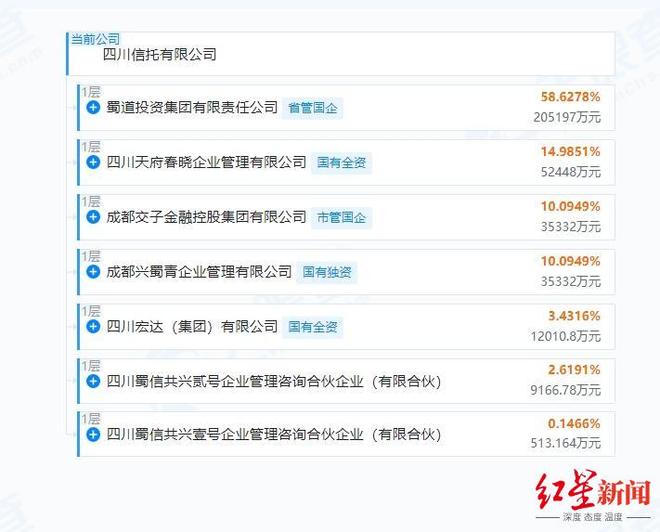Click the 省管国企 tag
Image resolution: width=660 pixels, height=532 pixels.
click(312, 108)
